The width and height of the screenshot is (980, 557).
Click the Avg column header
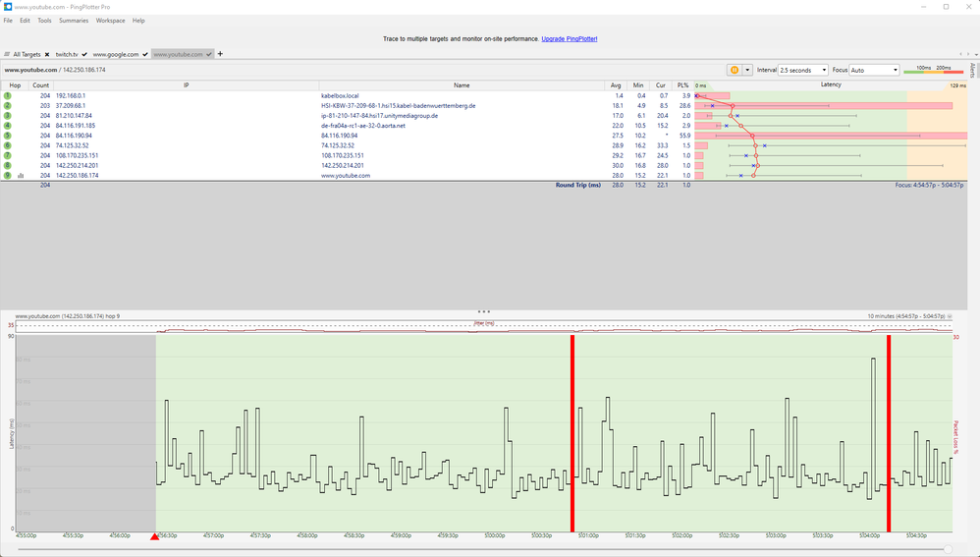(x=616, y=85)
